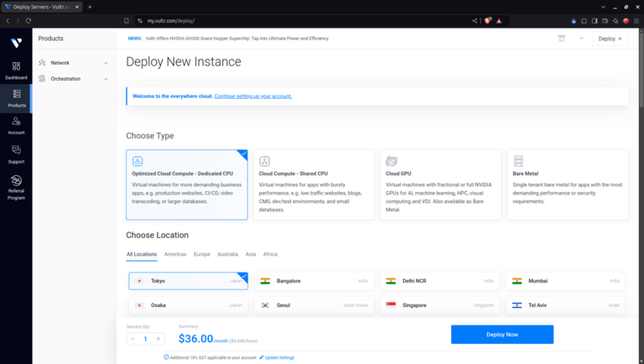Decrease the servers quantity with minus

[132, 339]
